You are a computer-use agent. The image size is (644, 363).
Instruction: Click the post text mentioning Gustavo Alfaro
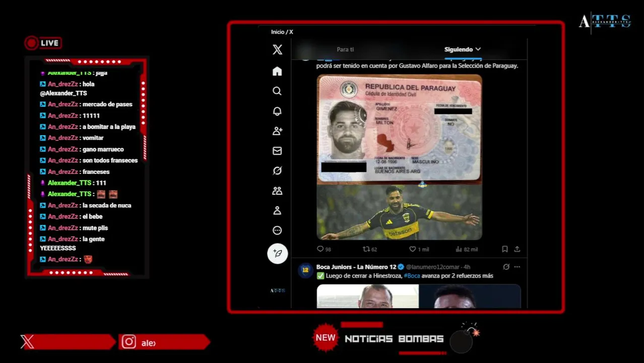point(417,66)
